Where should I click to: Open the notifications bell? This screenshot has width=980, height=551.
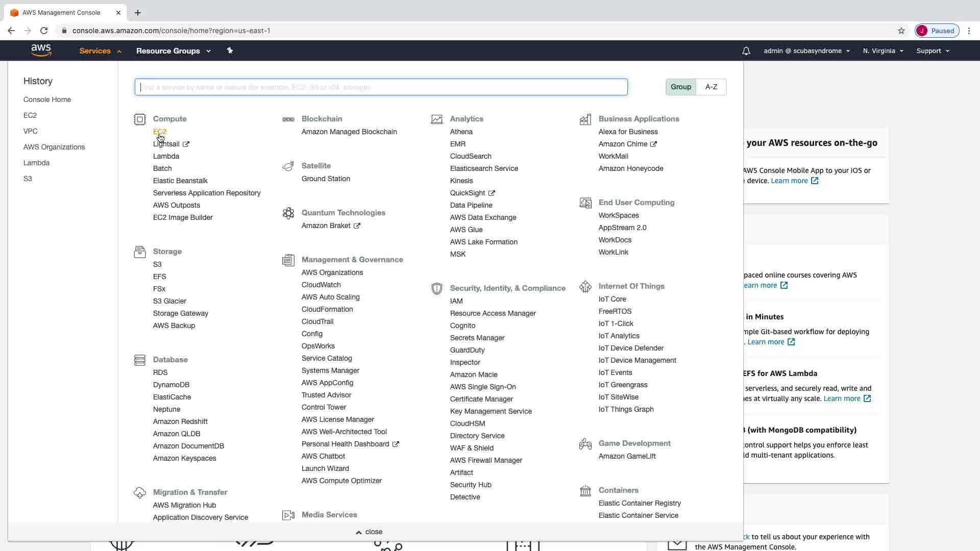coord(746,51)
